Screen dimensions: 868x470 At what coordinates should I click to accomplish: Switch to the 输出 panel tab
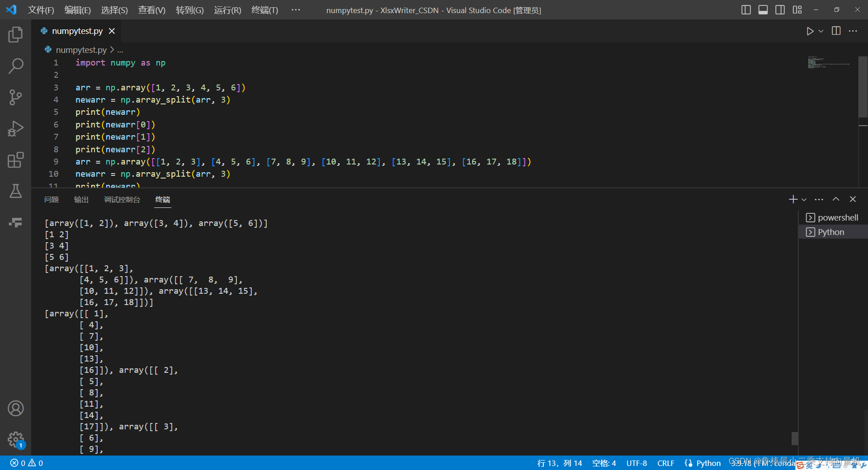pos(81,199)
